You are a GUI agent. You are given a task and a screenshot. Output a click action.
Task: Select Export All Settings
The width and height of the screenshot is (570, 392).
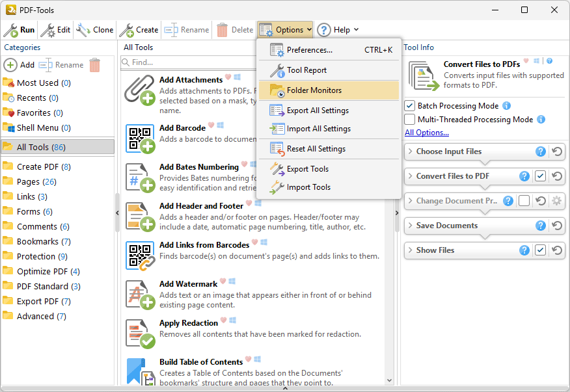pos(329,111)
